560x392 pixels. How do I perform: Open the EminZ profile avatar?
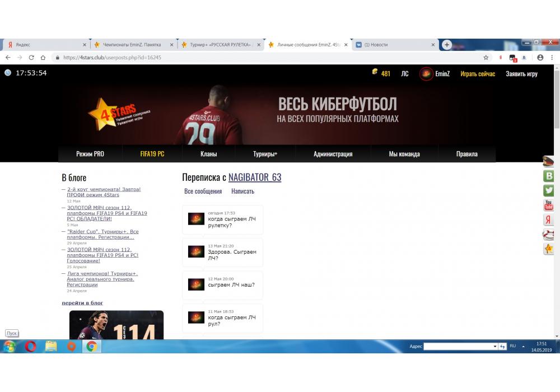[426, 74]
